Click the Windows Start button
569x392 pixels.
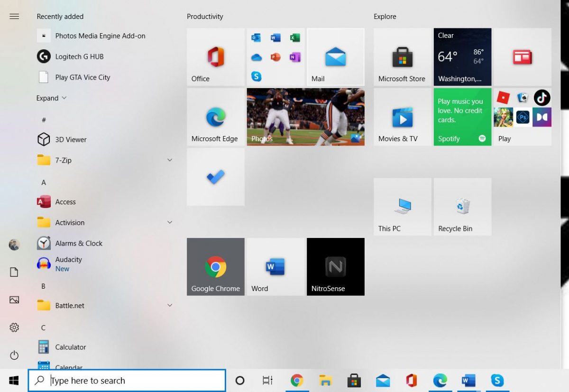pos(14,381)
